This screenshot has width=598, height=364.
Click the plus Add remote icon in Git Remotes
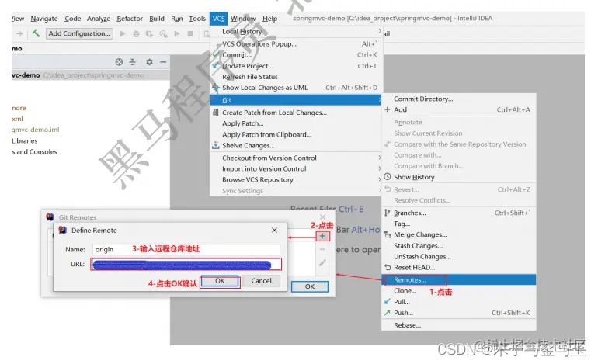(322, 236)
